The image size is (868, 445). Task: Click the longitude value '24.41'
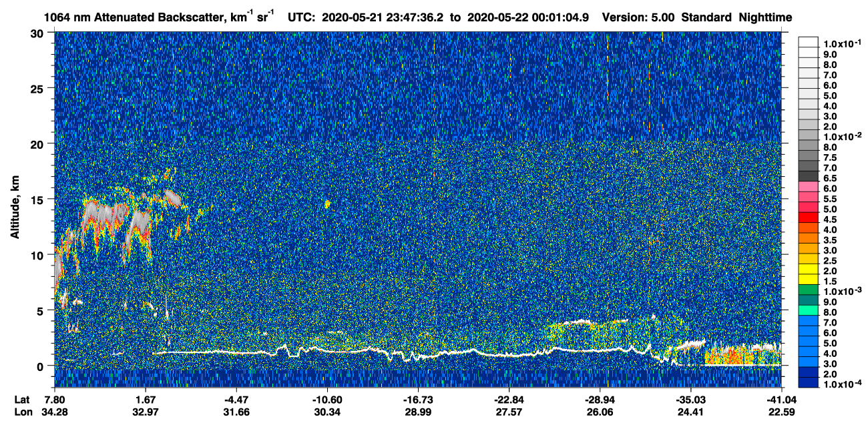(x=690, y=411)
